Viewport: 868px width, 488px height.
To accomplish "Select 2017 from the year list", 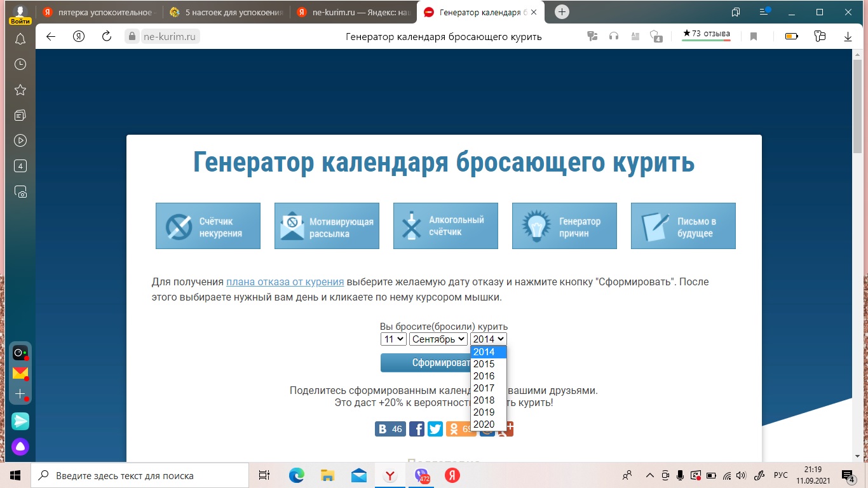I will [484, 388].
